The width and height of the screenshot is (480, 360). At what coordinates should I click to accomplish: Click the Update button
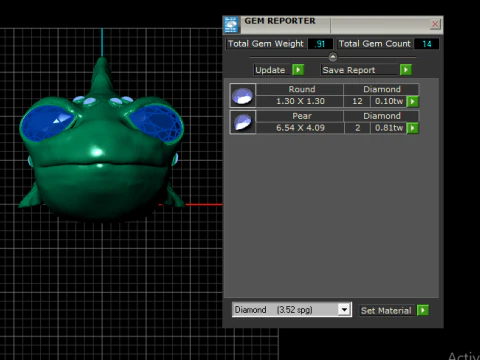tap(272, 70)
